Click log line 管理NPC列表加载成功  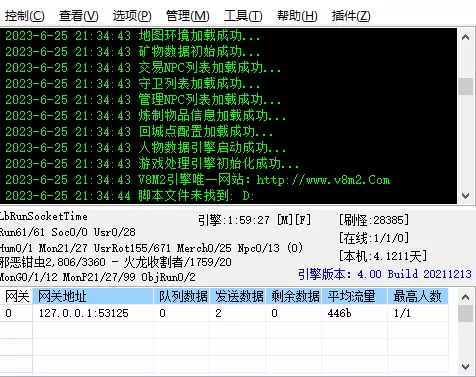click(x=143, y=100)
